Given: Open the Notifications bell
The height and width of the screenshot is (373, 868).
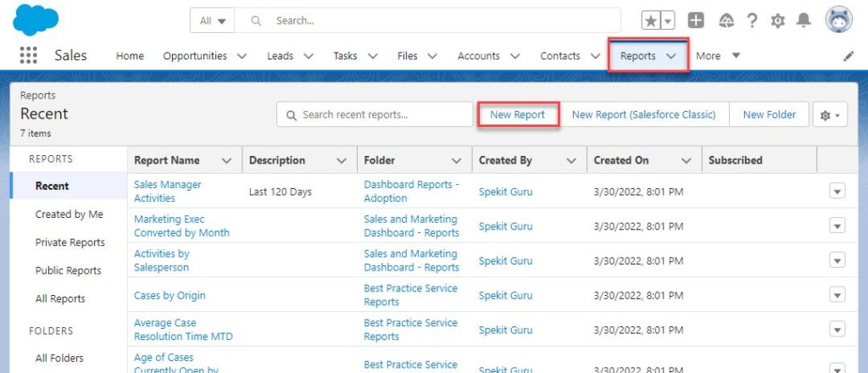Looking at the screenshot, I should [x=804, y=20].
